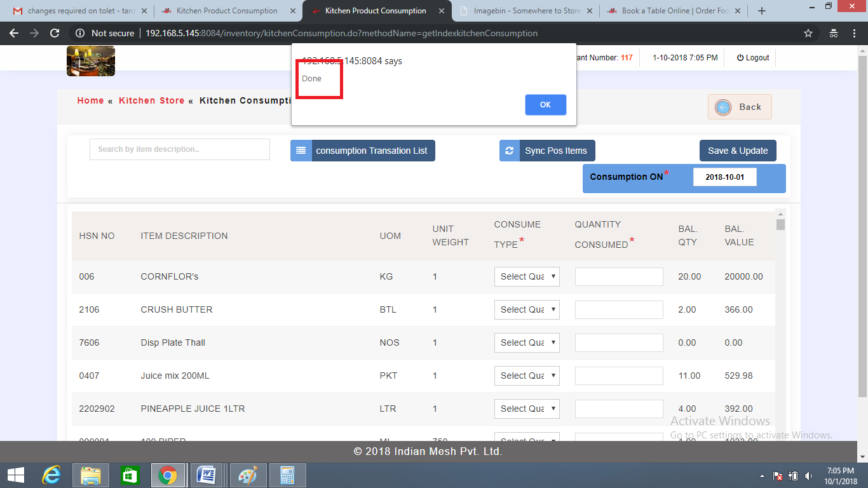
Task: Click the Consumption ON date field
Action: [x=724, y=177]
